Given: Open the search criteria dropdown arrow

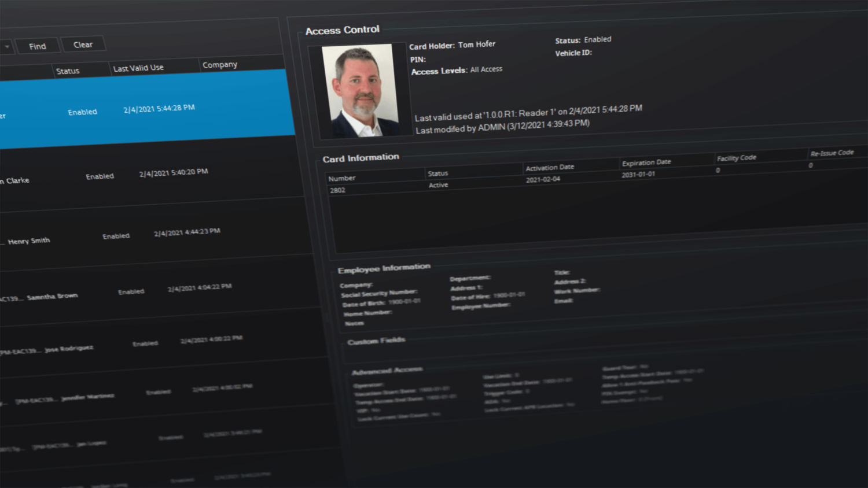Looking at the screenshot, I should click(6, 46).
